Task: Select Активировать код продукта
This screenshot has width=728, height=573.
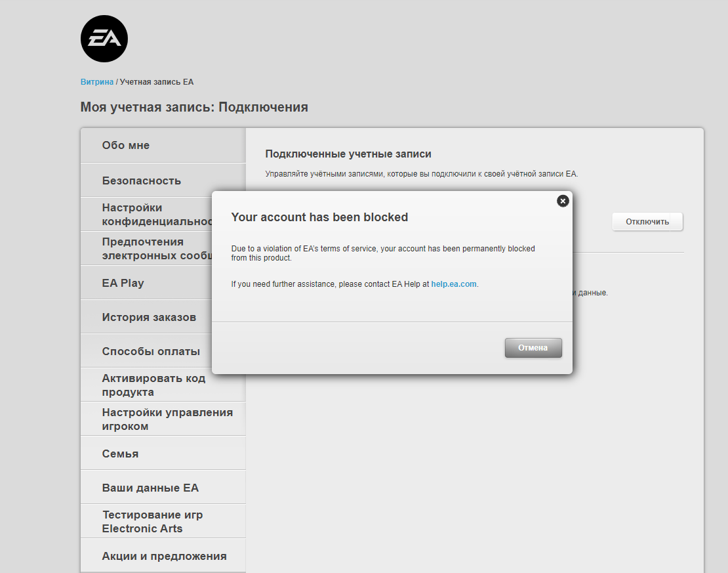Action: [x=153, y=385]
